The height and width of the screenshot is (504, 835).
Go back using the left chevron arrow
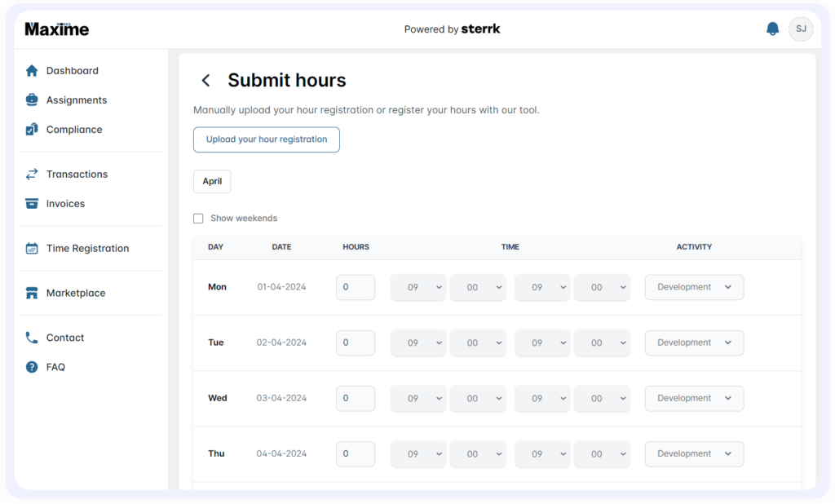(x=205, y=80)
